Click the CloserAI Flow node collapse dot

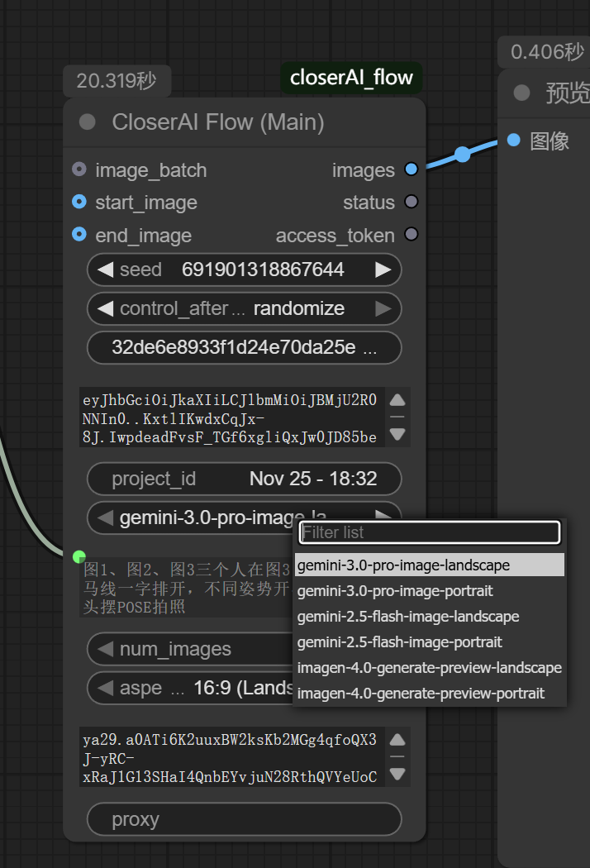[87, 123]
